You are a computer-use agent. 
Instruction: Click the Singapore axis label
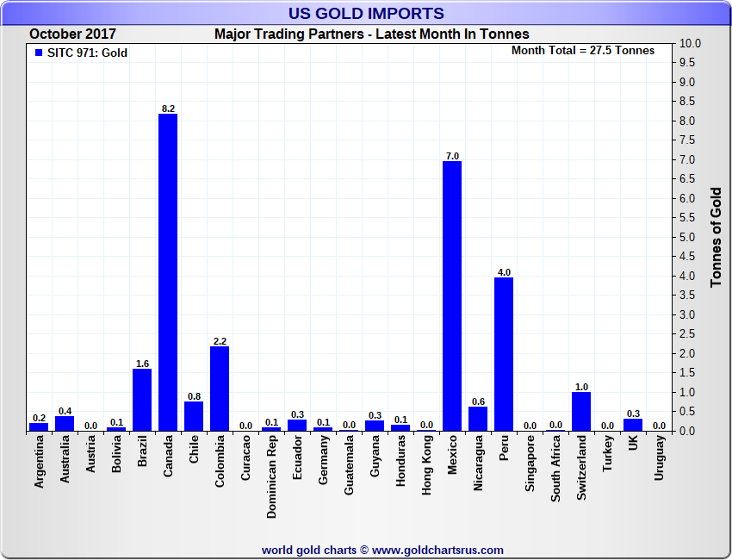(x=530, y=464)
